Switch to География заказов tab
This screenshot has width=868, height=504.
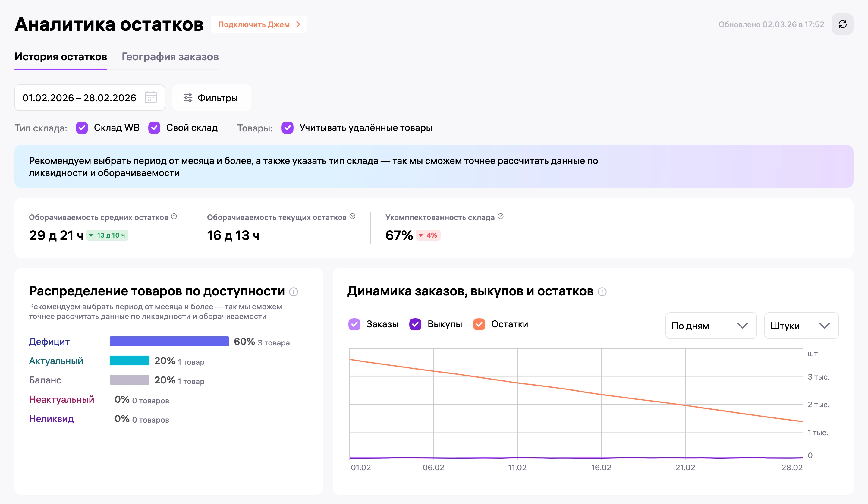170,57
